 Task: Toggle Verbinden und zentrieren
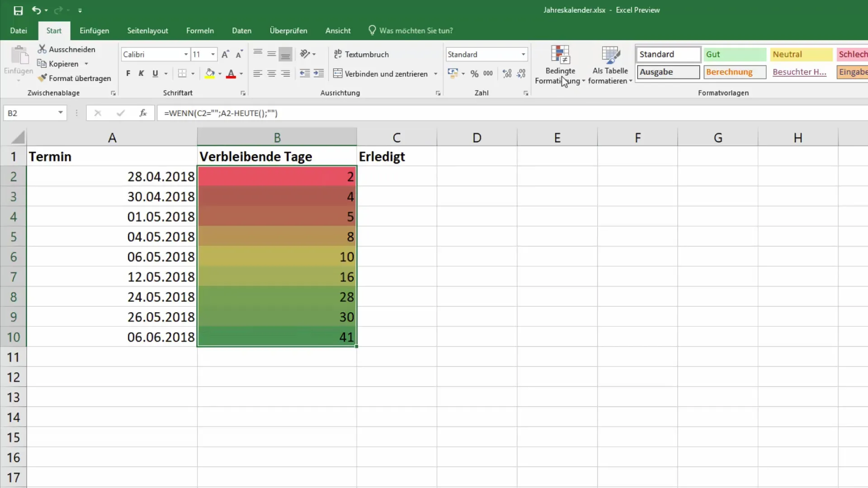click(x=380, y=74)
